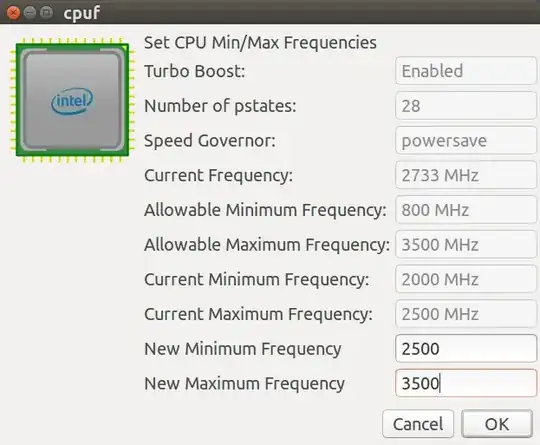Click the cpuf window title text
The image size is (540, 445).
point(82,13)
